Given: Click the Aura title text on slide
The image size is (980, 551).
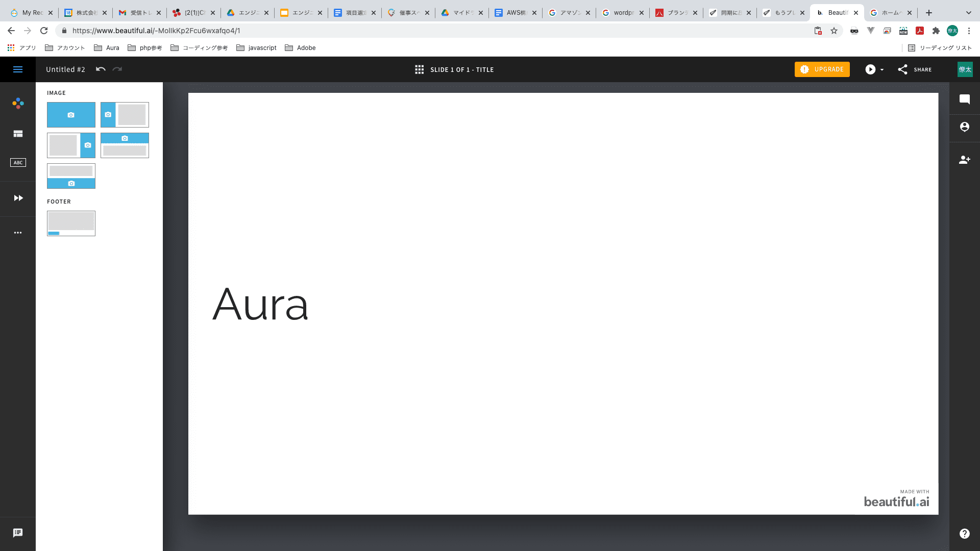Looking at the screenshot, I should click(x=260, y=305).
